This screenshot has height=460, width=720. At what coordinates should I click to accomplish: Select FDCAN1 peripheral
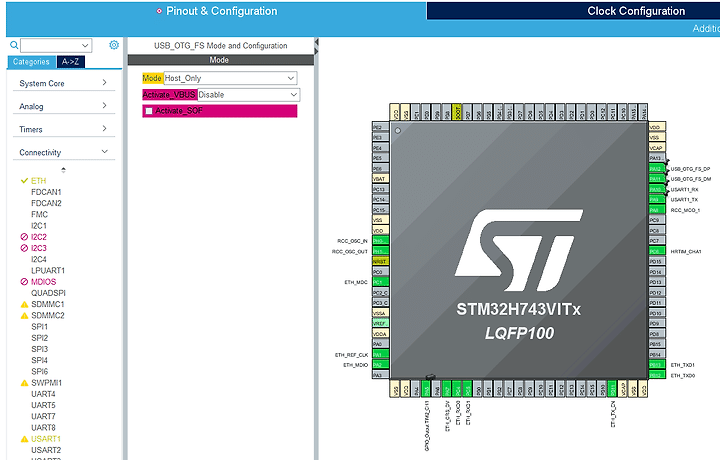point(46,192)
